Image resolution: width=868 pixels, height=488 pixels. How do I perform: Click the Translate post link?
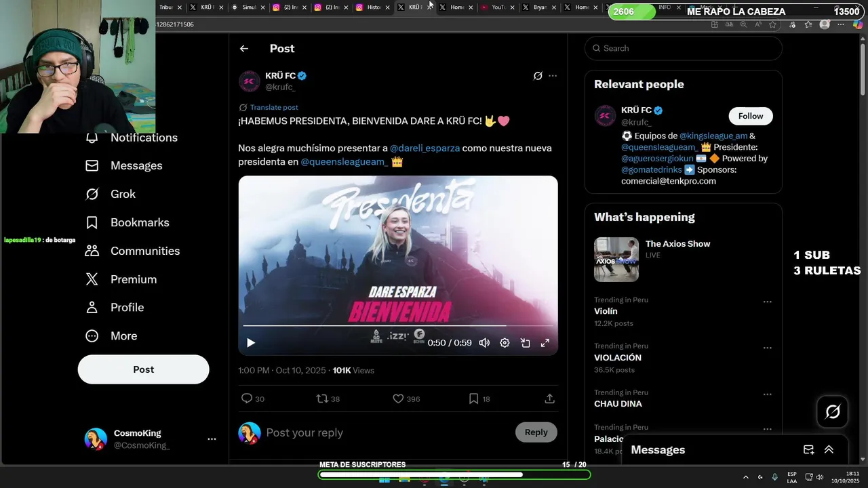(x=274, y=107)
